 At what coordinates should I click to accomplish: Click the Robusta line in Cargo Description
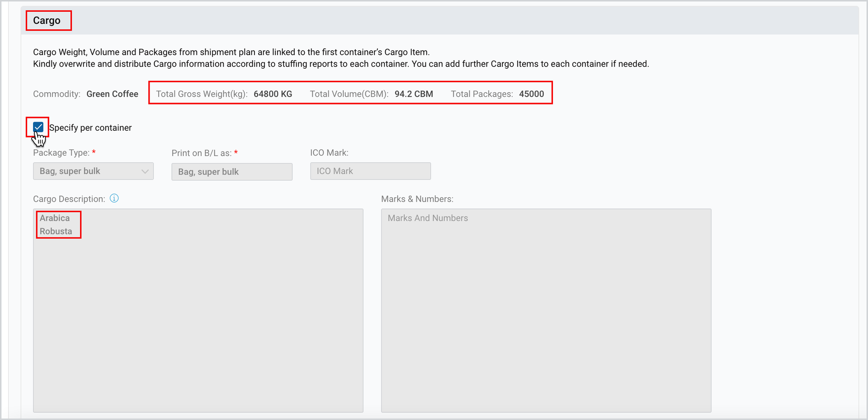click(56, 231)
